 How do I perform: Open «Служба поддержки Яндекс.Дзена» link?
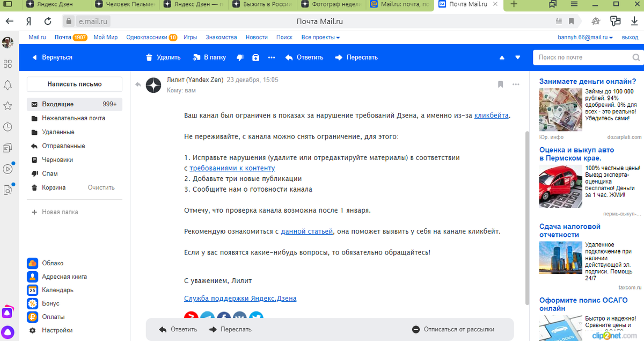click(x=240, y=299)
